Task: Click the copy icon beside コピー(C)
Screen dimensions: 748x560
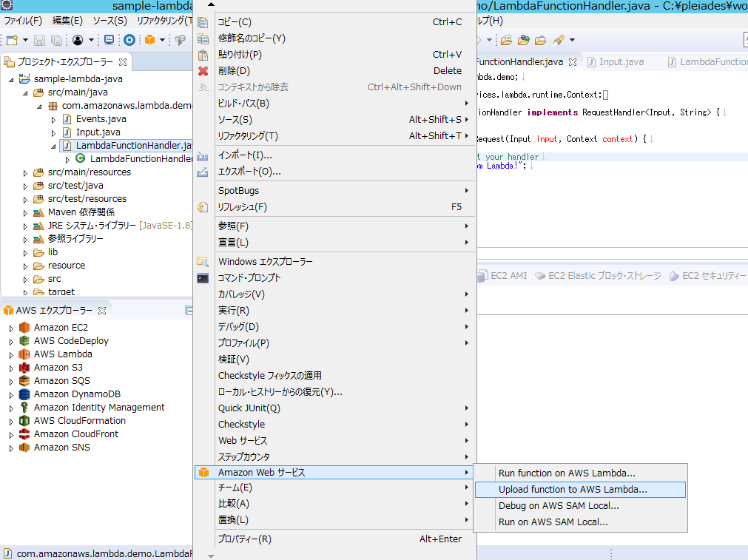Action: [203, 22]
